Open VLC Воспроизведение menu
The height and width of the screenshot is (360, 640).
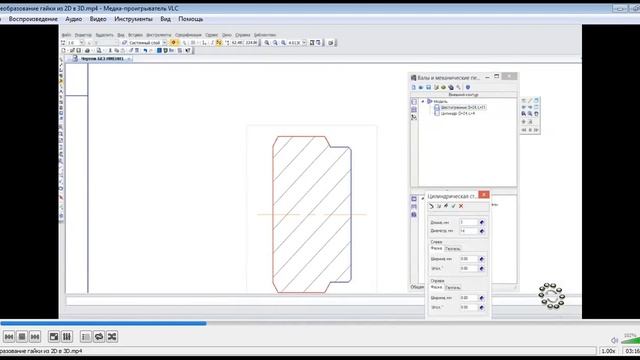pyautogui.click(x=33, y=19)
